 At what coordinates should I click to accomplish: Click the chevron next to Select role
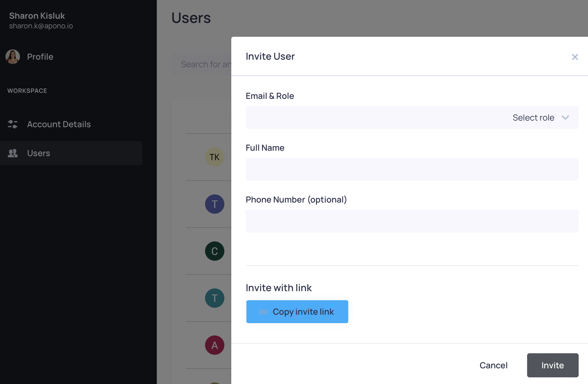click(x=565, y=118)
